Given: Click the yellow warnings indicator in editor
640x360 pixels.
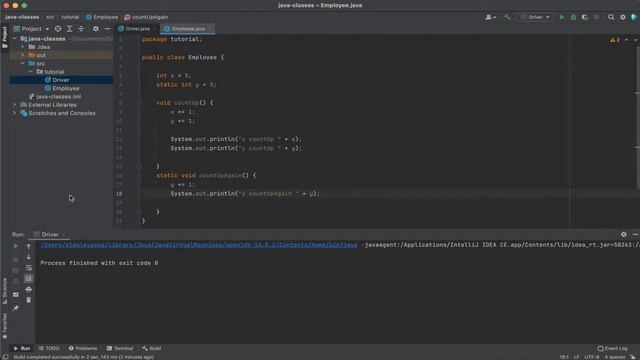Looking at the screenshot, I should (x=615, y=40).
